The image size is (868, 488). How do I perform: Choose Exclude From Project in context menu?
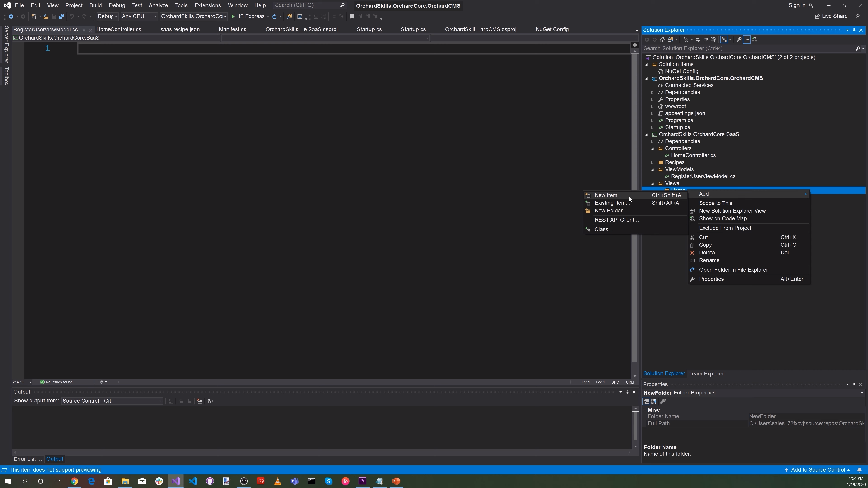749,228
